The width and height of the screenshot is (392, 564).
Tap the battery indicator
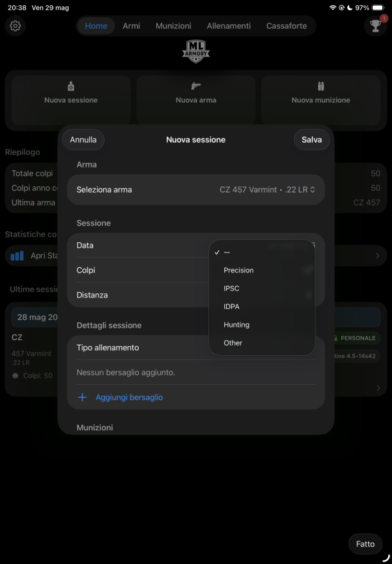379,8
